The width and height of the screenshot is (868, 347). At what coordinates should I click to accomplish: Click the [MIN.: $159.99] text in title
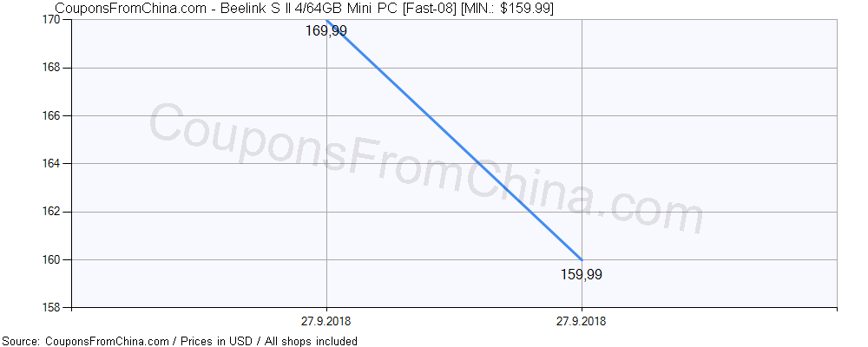coord(508,8)
